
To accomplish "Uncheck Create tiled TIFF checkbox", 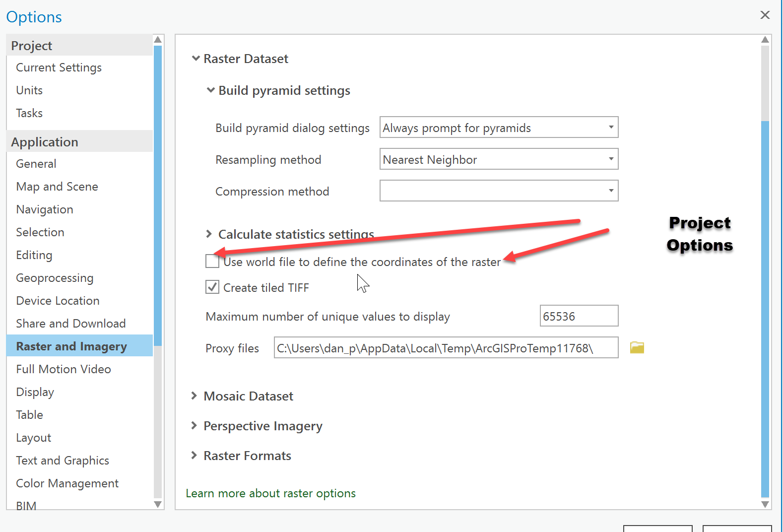I will (212, 287).
